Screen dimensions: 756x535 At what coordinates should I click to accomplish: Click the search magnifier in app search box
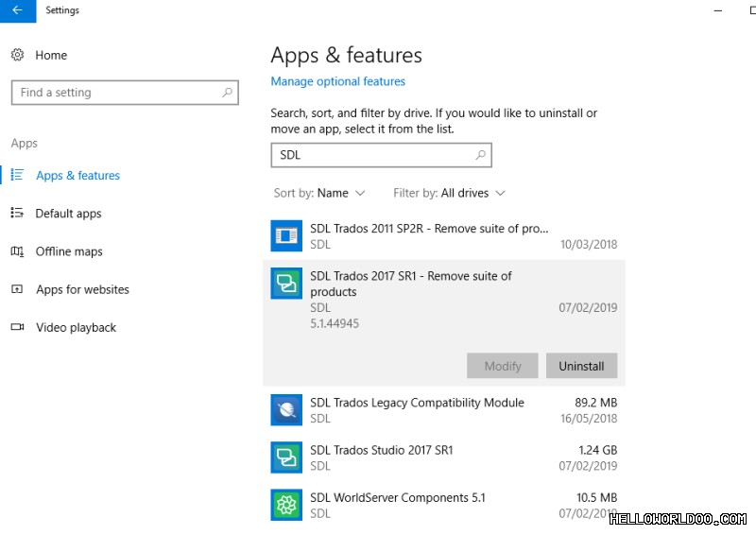pos(480,155)
